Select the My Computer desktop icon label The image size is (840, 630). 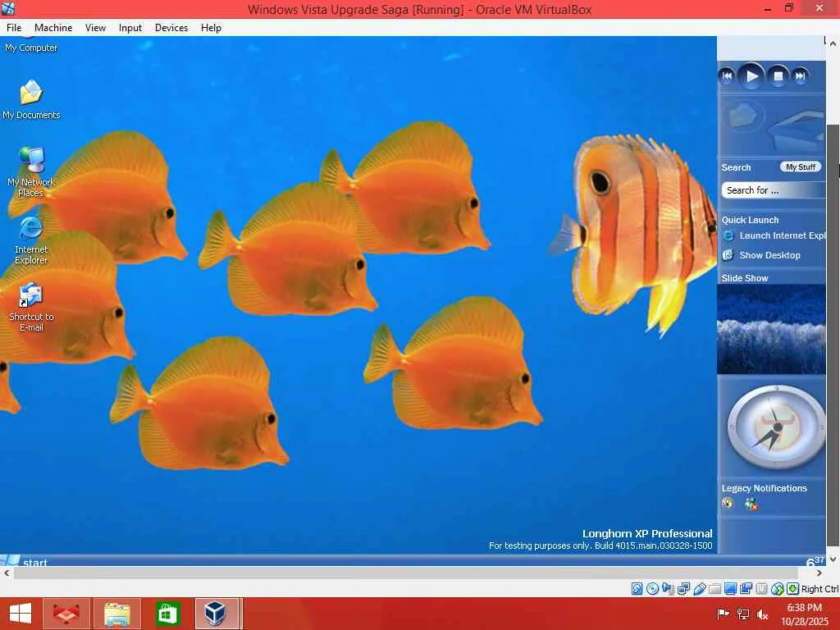click(31, 48)
